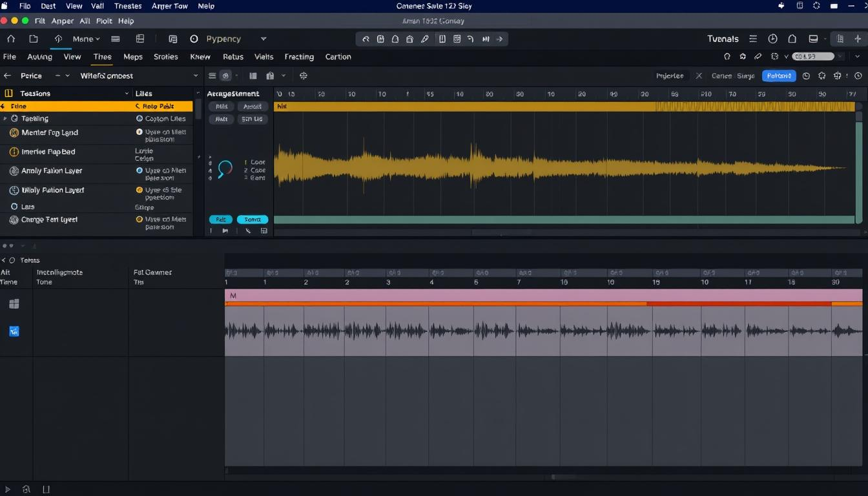Click the bell-shaped icon beside Tvenals
Screen dimensions: 868x496
(x=792, y=39)
